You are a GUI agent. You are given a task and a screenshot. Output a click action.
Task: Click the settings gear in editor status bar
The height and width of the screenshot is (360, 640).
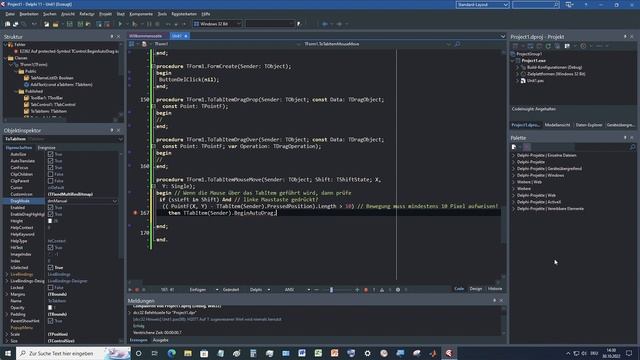pos(398,290)
